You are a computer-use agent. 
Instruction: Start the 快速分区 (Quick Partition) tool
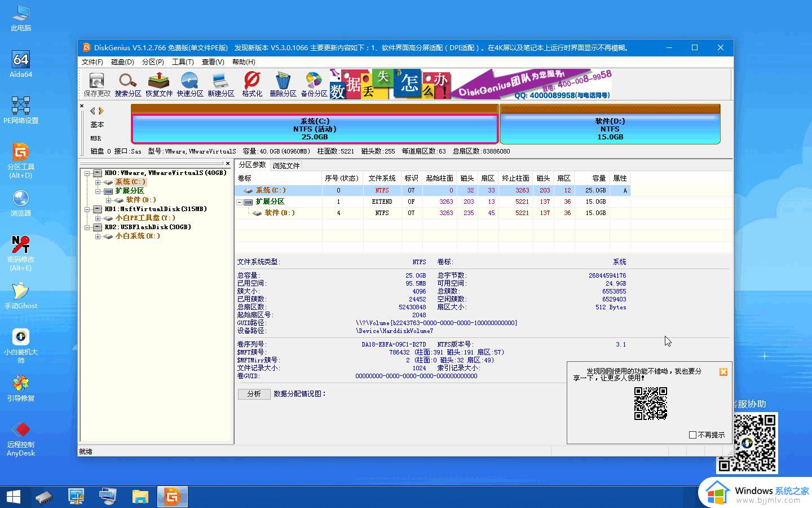(190, 85)
